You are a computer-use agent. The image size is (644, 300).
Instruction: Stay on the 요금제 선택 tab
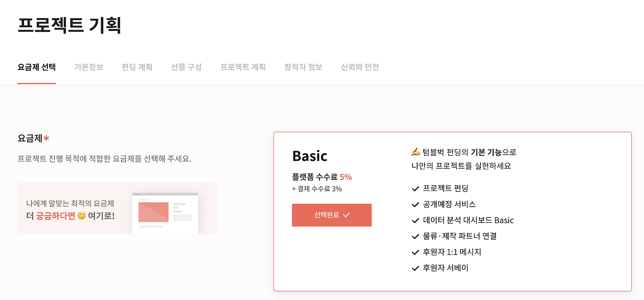37,66
